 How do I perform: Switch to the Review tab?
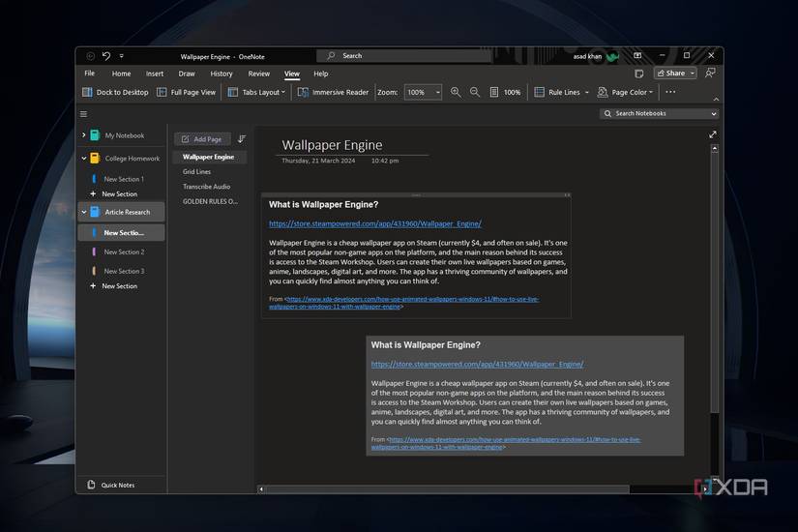pyautogui.click(x=258, y=74)
